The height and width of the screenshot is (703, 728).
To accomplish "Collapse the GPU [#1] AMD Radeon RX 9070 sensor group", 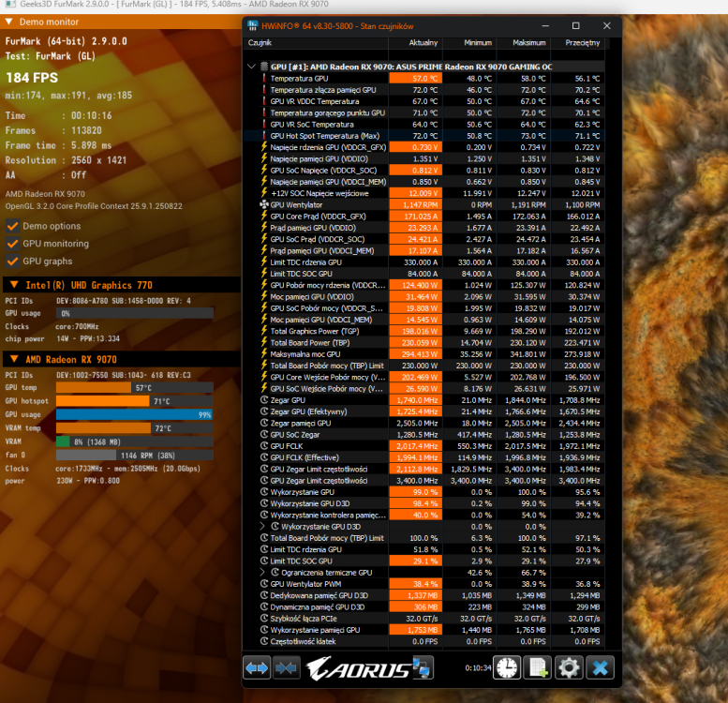I will (x=252, y=67).
